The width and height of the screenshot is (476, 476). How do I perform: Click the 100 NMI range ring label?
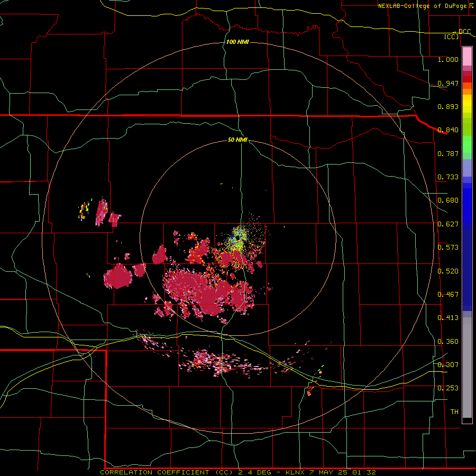pos(237,42)
